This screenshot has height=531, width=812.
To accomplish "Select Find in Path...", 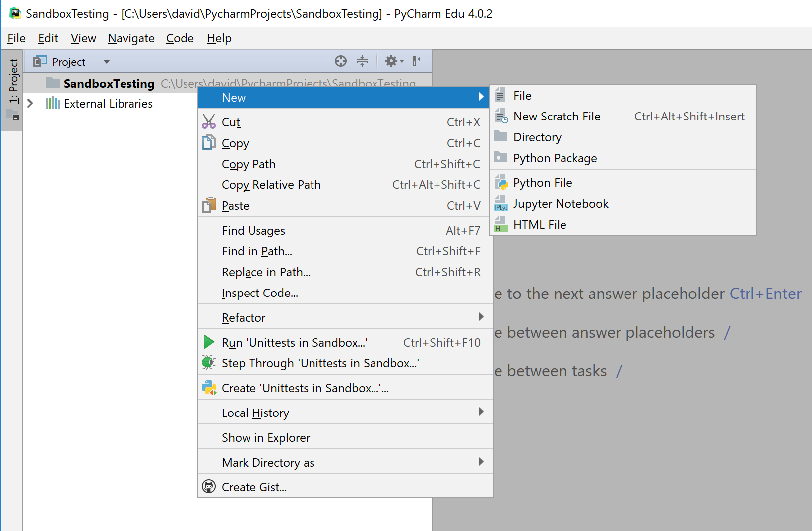I will click(x=345, y=251).
